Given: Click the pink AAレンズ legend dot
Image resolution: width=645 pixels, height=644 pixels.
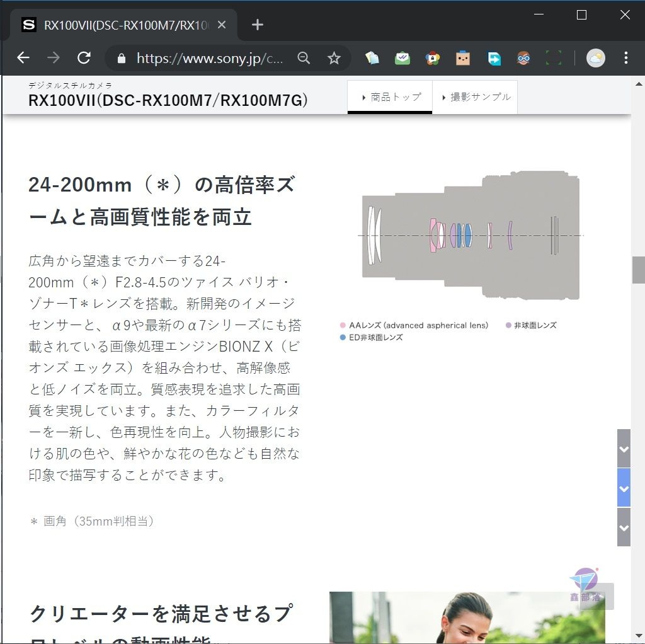Looking at the screenshot, I should (x=343, y=325).
